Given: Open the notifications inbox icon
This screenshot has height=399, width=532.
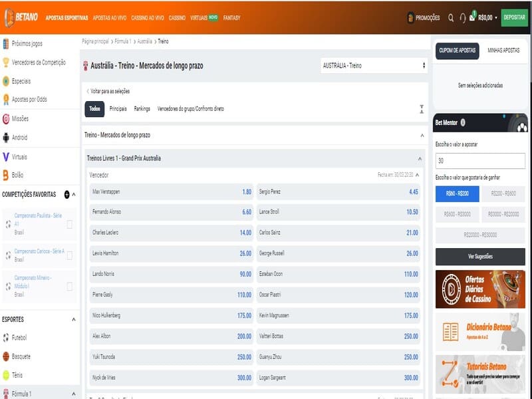Looking at the screenshot, I should [473, 16].
